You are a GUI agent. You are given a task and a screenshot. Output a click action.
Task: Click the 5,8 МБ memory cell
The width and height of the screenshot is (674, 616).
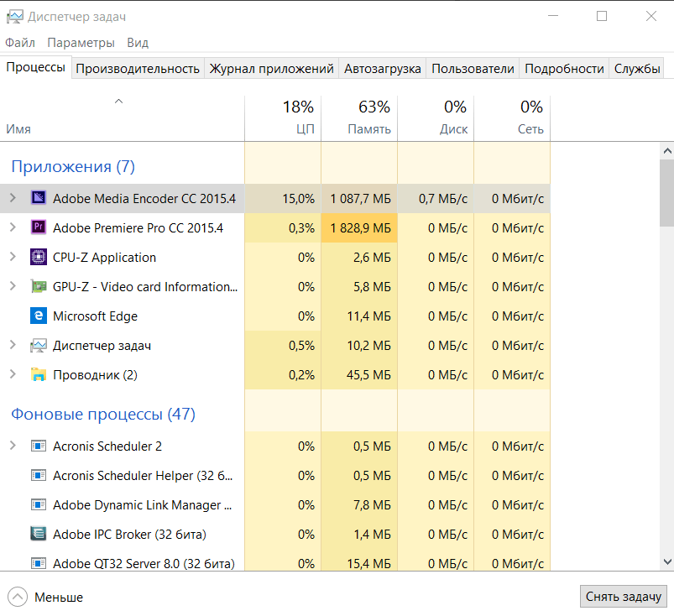pyautogui.click(x=359, y=287)
